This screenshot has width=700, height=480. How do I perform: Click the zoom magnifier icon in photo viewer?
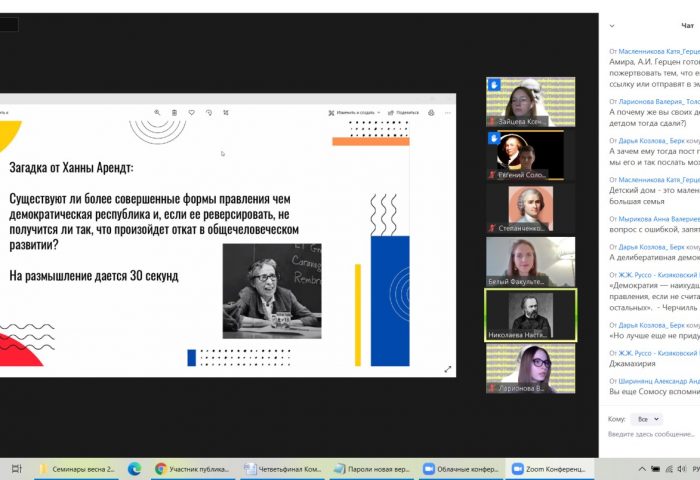click(155, 112)
